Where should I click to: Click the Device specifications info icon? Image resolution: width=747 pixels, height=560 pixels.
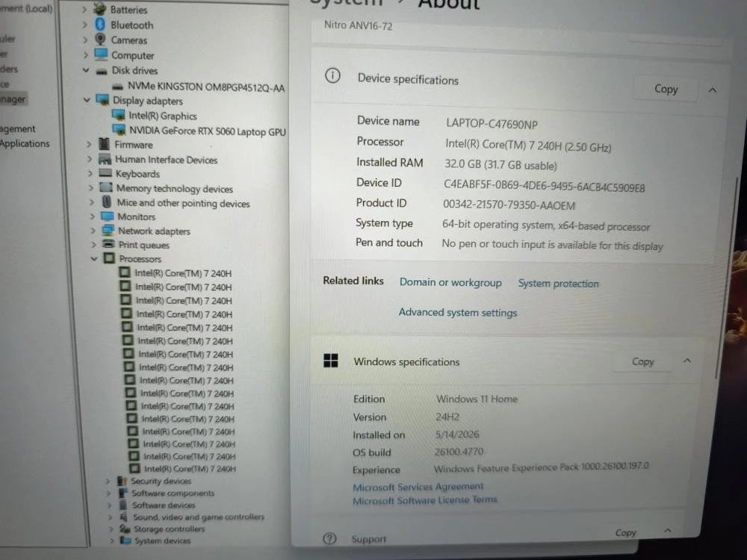(332, 75)
